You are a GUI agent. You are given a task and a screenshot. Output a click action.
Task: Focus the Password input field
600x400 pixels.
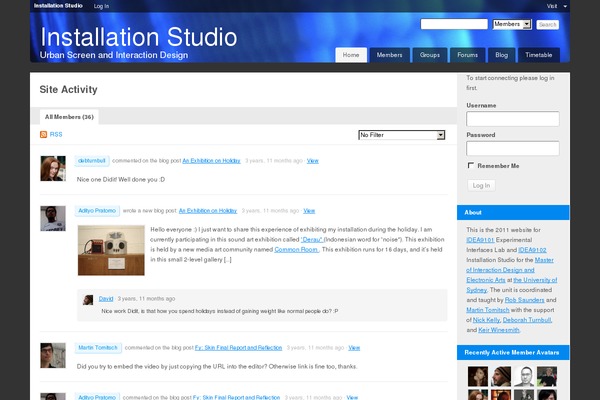point(513,148)
